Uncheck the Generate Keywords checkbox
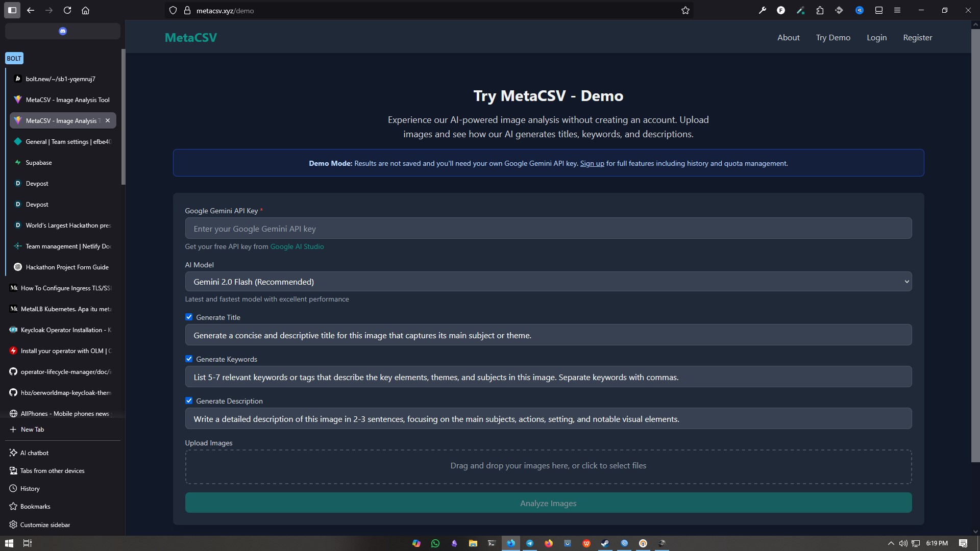This screenshot has width=980, height=551. 189,359
